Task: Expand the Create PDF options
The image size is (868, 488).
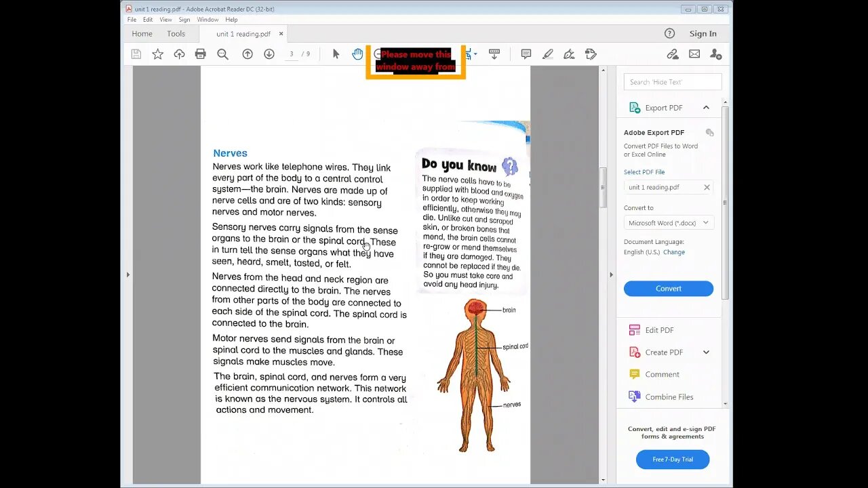Action: point(706,352)
